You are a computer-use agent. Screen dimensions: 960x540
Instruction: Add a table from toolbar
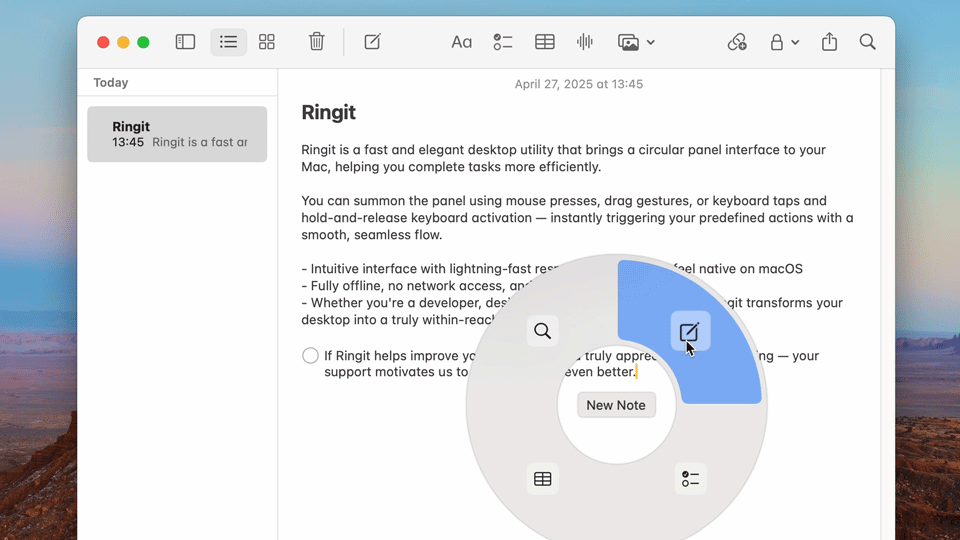(x=545, y=42)
